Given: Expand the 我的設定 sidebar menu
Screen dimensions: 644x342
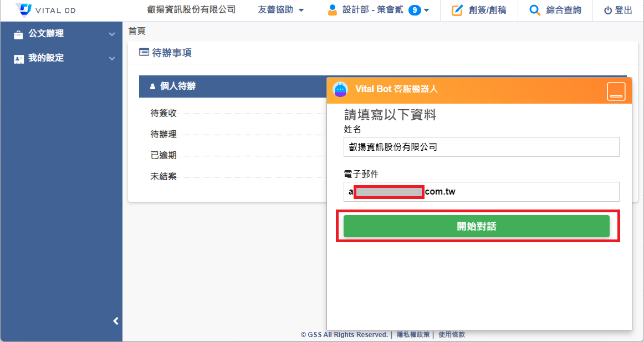Looking at the screenshot, I should pos(112,58).
